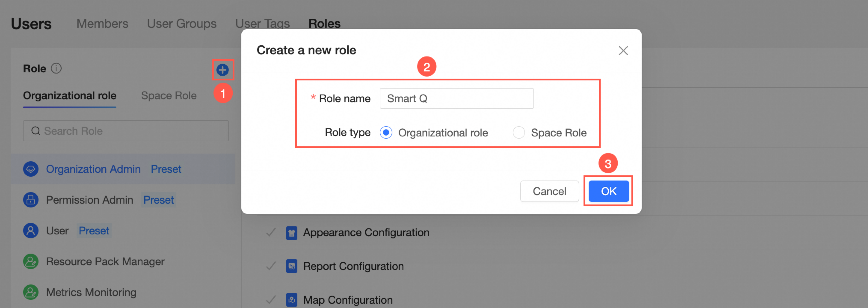Click the Permission Admin lock icon
Image resolution: width=868 pixels, height=308 pixels.
point(31,200)
